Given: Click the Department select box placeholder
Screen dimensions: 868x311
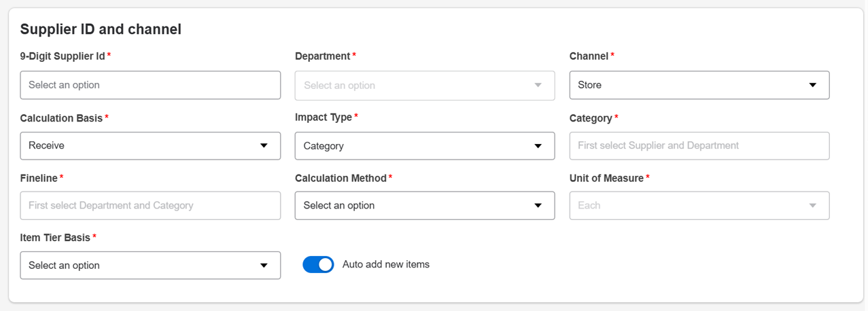Looking at the screenshot, I should click(x=340, y=86).
